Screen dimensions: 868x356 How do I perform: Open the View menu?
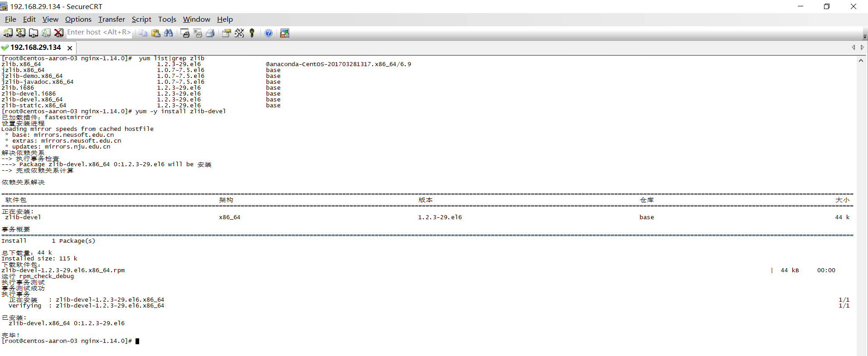tap(50, 19)
